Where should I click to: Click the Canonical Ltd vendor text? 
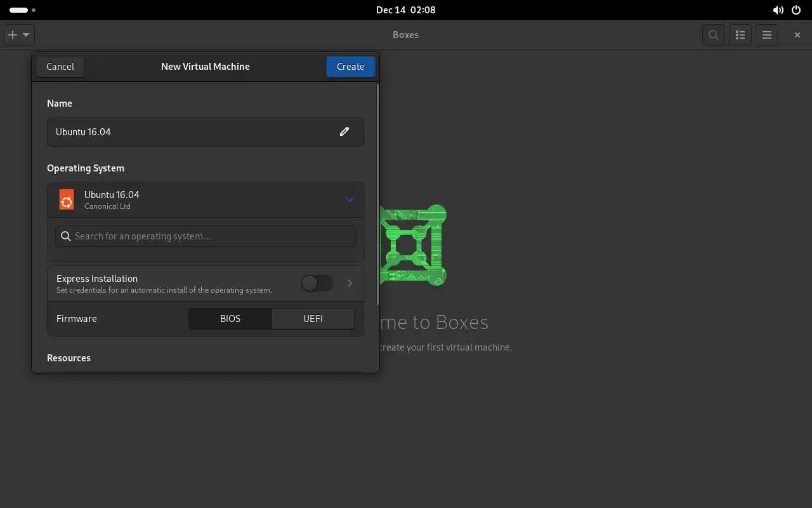[x=107, y=206]
